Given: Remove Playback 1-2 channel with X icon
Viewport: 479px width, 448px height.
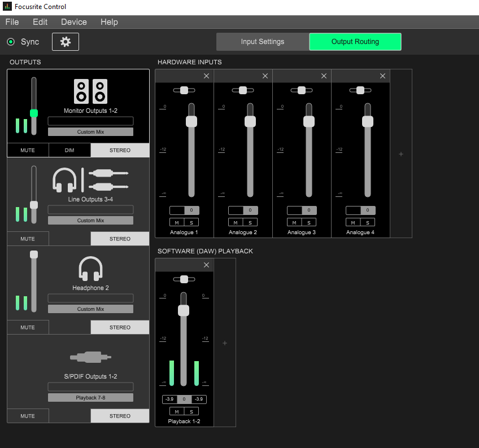Looking at the screenshot, I should (206, 265).
